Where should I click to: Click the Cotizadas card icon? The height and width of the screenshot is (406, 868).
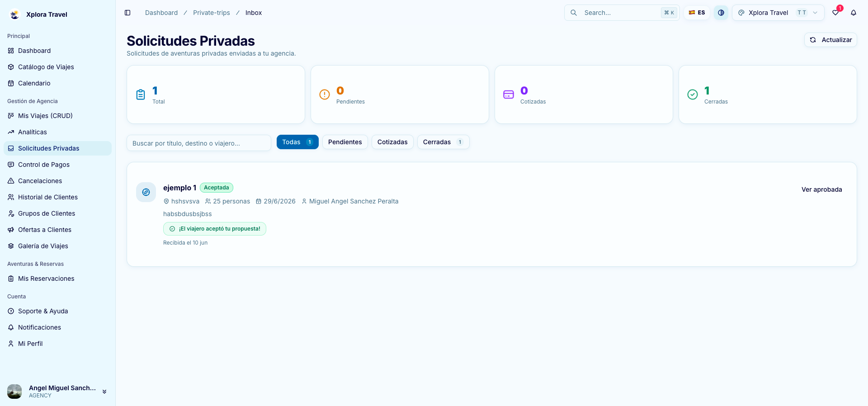coord(509,94)
